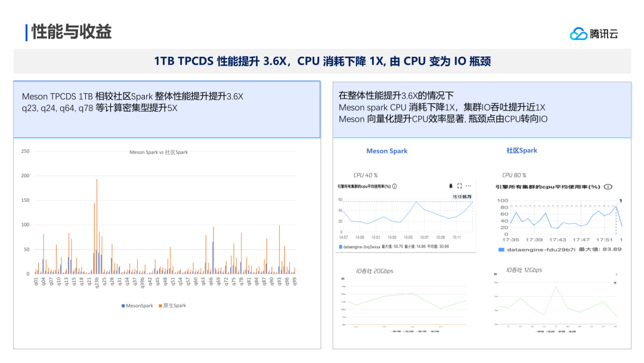This screenshot has width=644, height=363.
Task: Click the tallest orange bar at q23b
Action: (x=97, y=226)
